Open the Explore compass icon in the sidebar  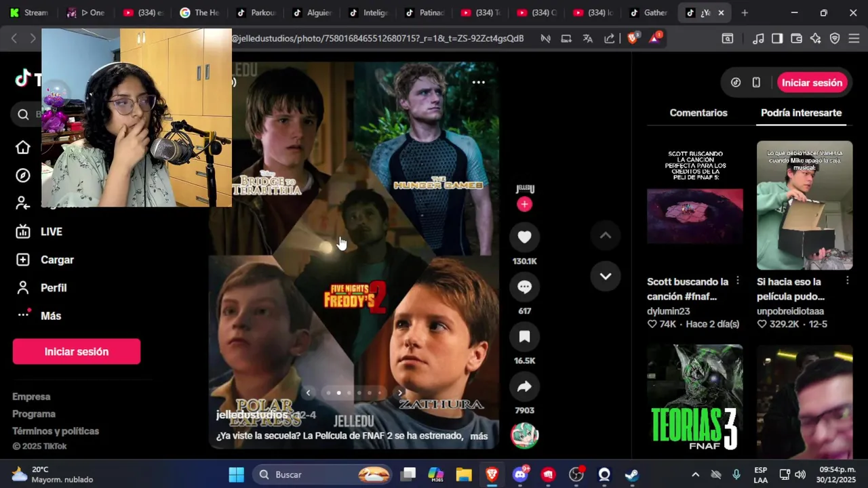[x=23, y=176]
